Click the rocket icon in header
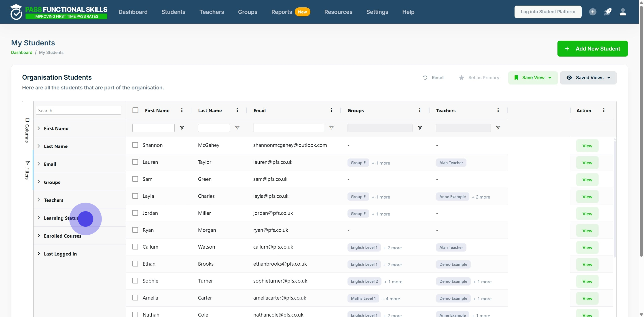The image size is (644, 317). (x=608, y=12)
